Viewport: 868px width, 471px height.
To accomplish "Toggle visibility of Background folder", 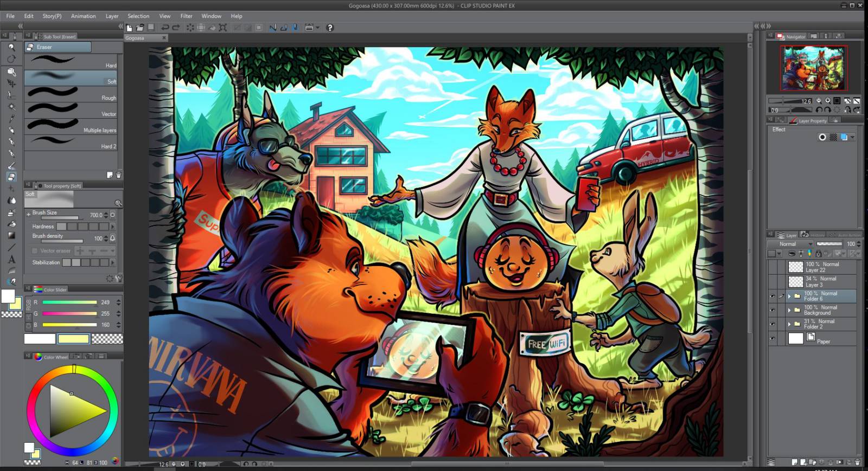I will coord(773,310).
